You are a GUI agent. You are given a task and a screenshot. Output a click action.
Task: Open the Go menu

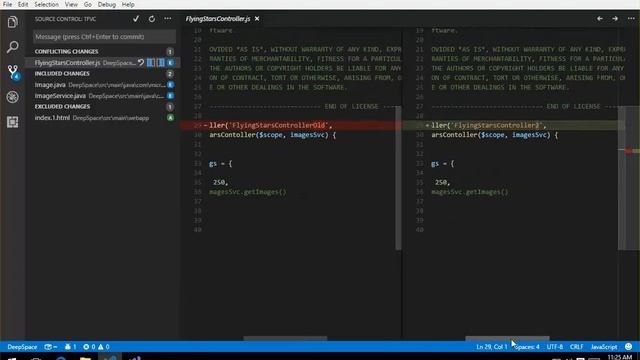pos(88,4)
